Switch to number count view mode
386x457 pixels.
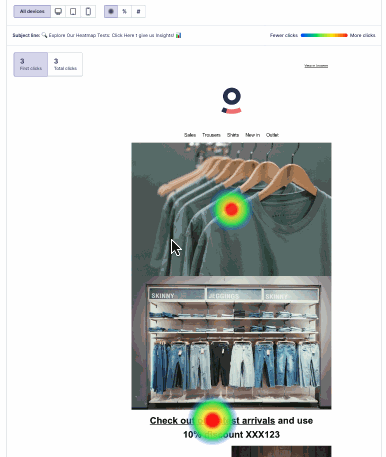click(x=138, y=11)
